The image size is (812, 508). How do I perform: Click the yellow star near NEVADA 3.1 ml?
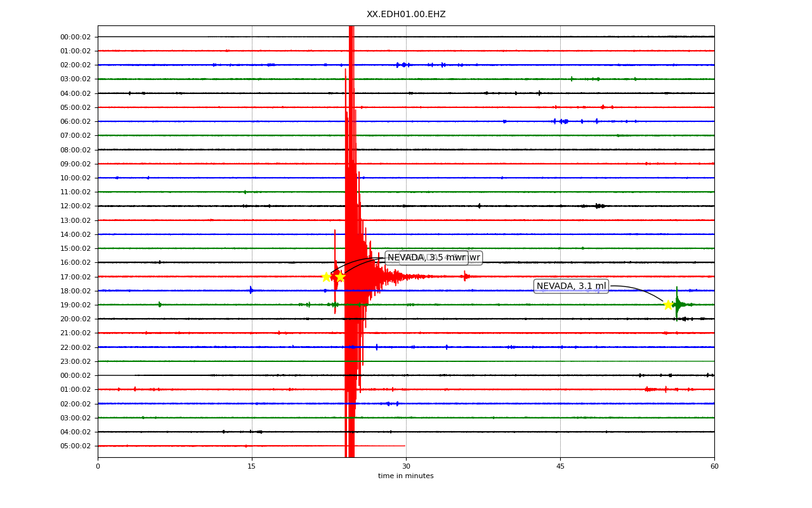point(668,305)
